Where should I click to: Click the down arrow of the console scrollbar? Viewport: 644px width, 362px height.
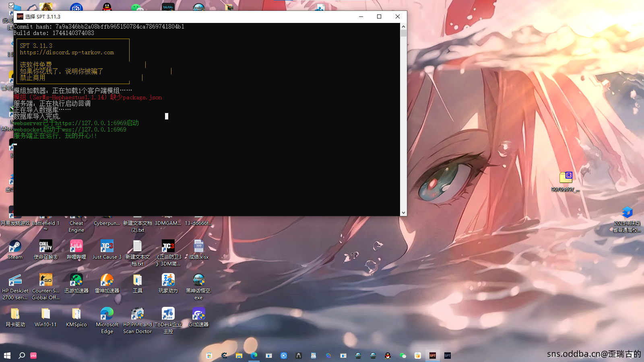point(403,213)
